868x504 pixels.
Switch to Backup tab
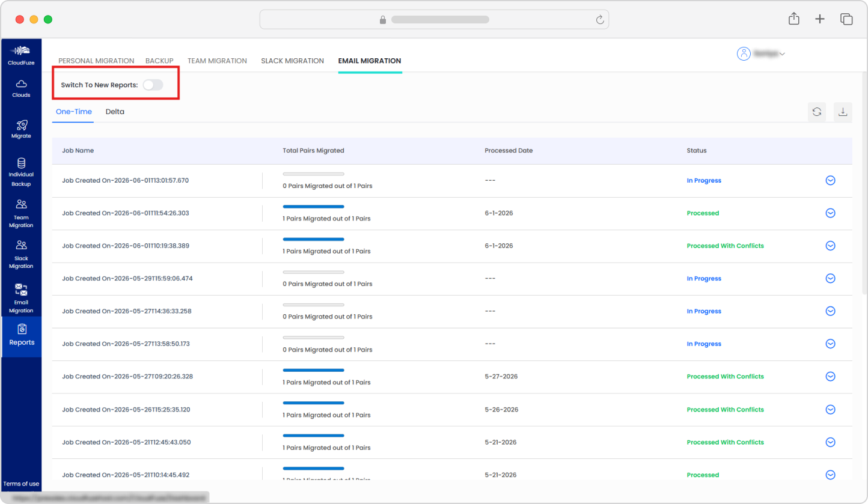159,61
